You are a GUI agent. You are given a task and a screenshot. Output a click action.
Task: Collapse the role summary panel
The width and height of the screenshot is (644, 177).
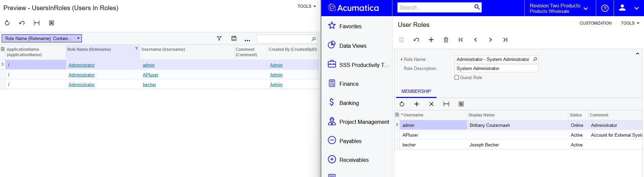[x=637, y=54]
